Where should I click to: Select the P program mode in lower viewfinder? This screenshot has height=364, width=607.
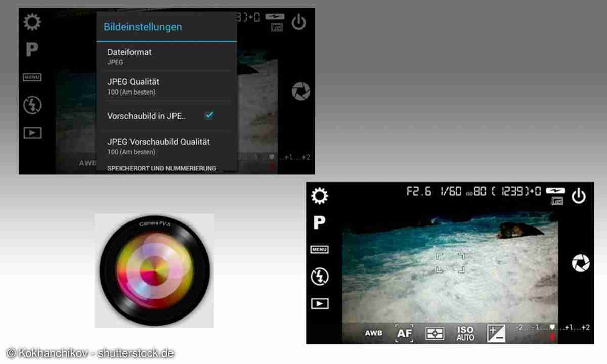point(319,223)
